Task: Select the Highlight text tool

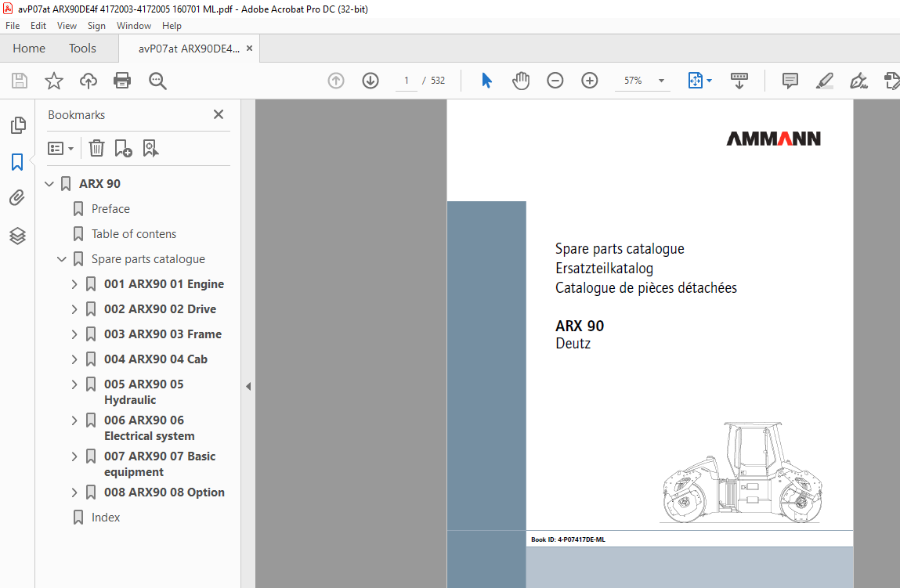Action: (x=824, y=81)
